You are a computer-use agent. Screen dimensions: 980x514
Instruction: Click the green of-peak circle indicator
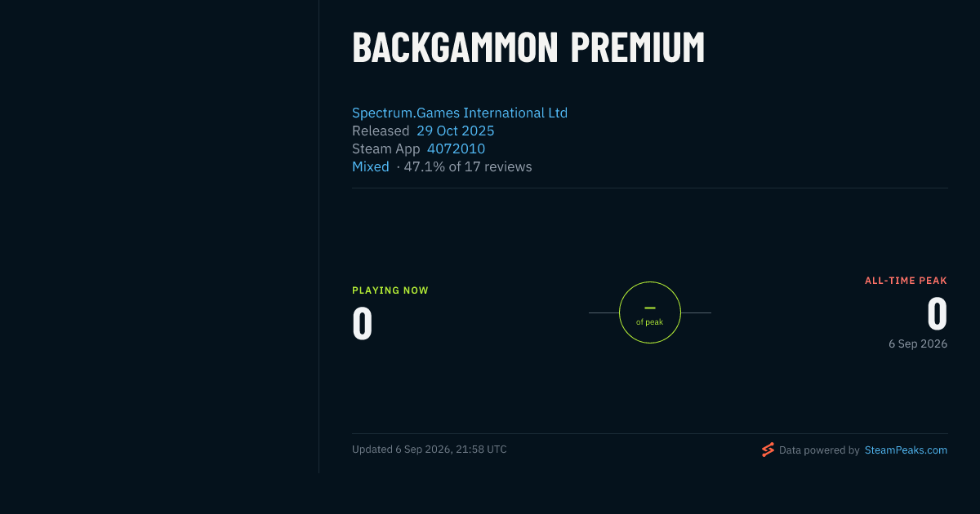(x=650, y=312)
